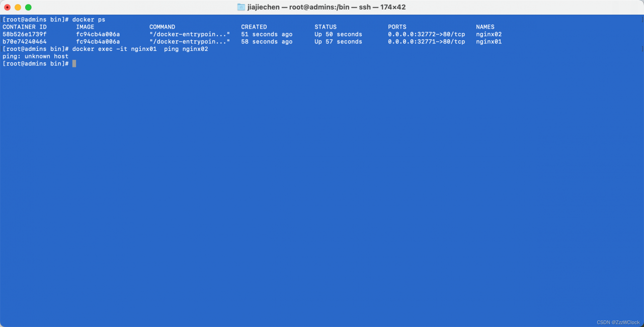This screenshot has width=644, height=327.
Task: Click 'Up 50 seconds' status
Action: (338, 34)
